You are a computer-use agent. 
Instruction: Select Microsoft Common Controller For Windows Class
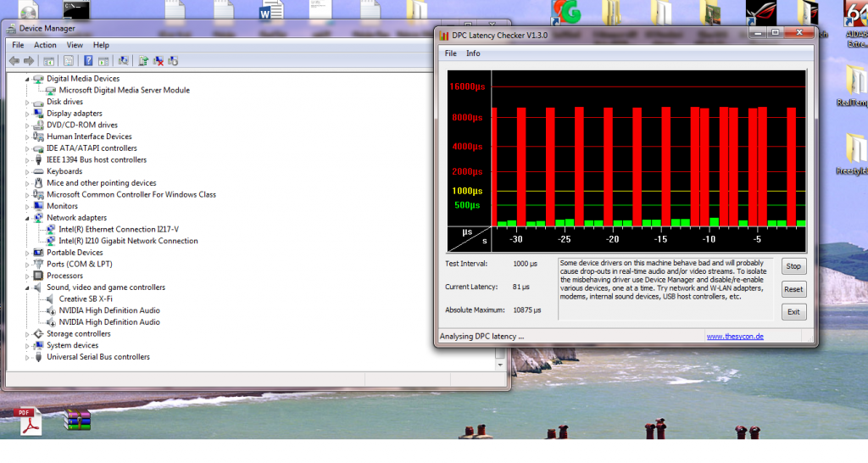131,194
